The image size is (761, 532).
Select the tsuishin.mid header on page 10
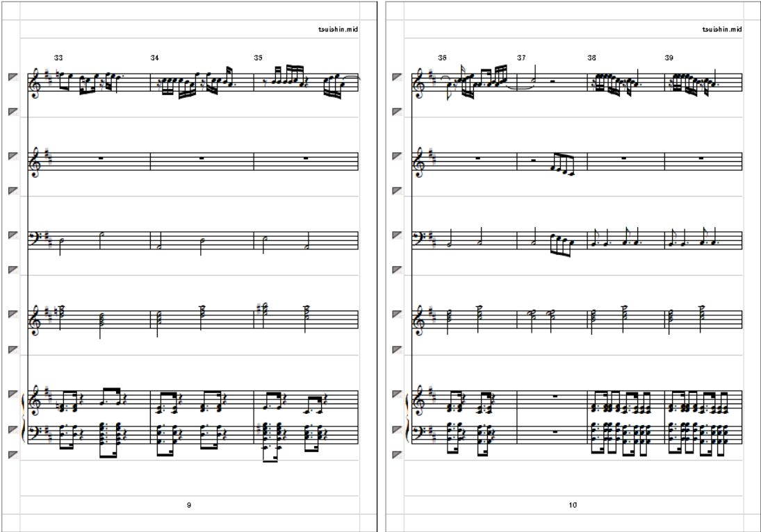click(x=722, y=29)
